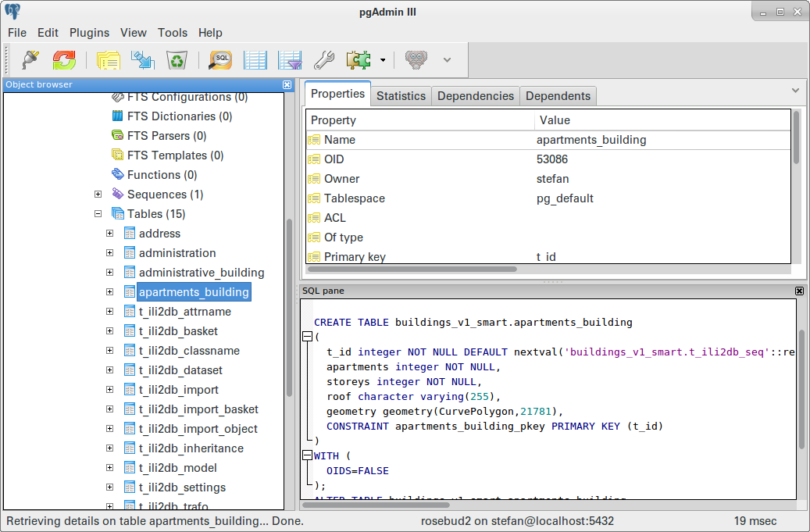The height and width of the screenshot is (532, 810).
Task: Expand the t_ili2db_settings table node
Action: pyautogui.click(x=109, y=487)
